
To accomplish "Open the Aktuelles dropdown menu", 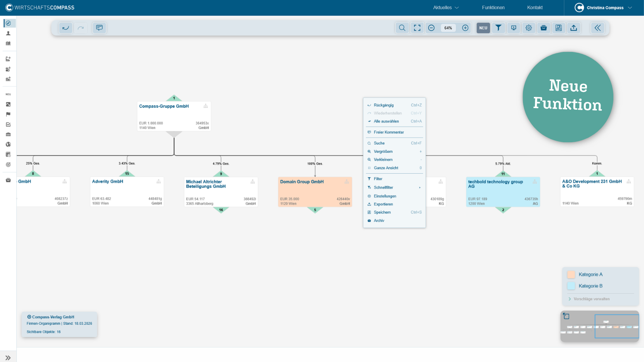I will coord(446,8).
